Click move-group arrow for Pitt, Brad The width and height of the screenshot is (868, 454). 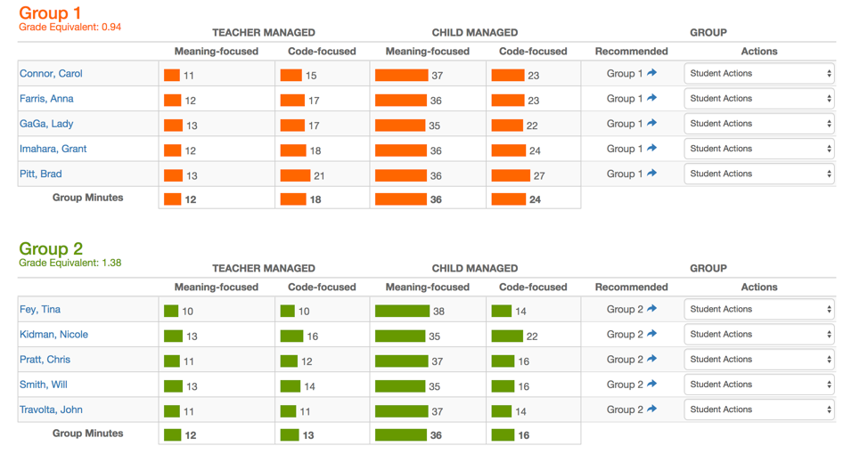[x=652, y=173]
